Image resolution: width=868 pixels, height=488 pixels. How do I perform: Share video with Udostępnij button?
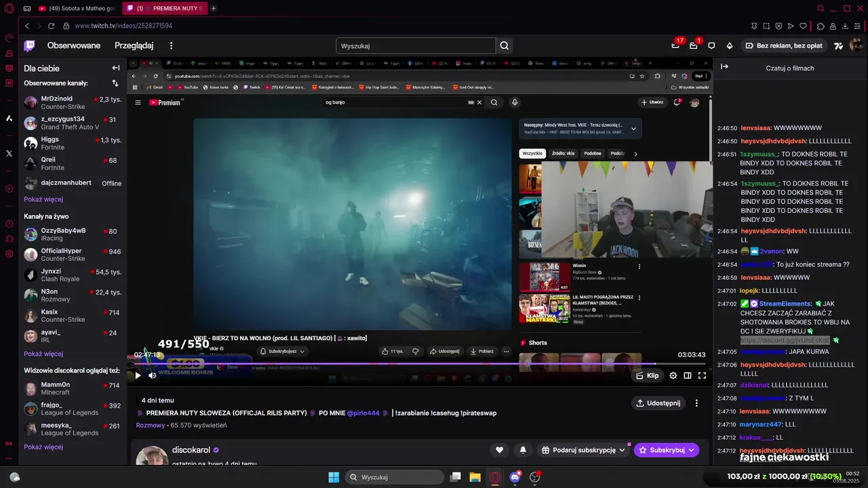coord(658,403)
